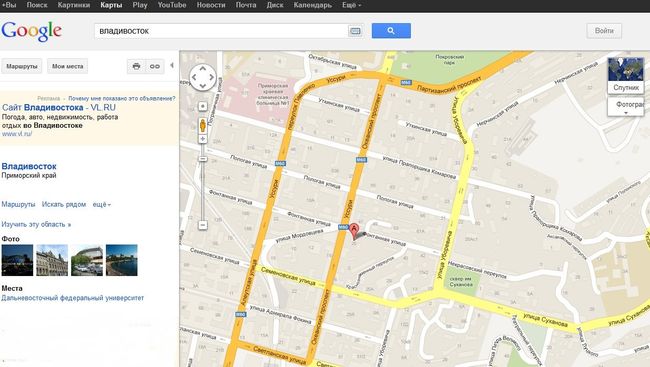The image size is (650, 367).
Task: Click the сквер им. Суханова label
Action: point(461,282)
